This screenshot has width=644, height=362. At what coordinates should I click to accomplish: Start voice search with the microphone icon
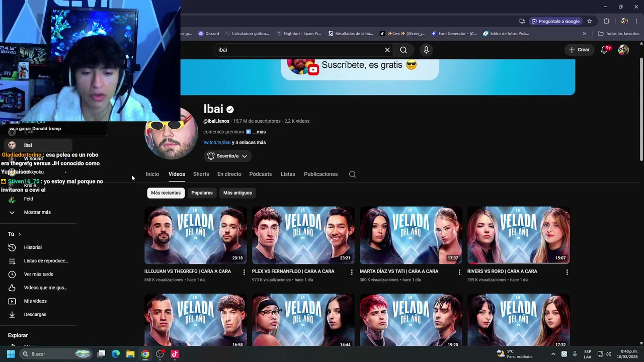coord(426,50)
